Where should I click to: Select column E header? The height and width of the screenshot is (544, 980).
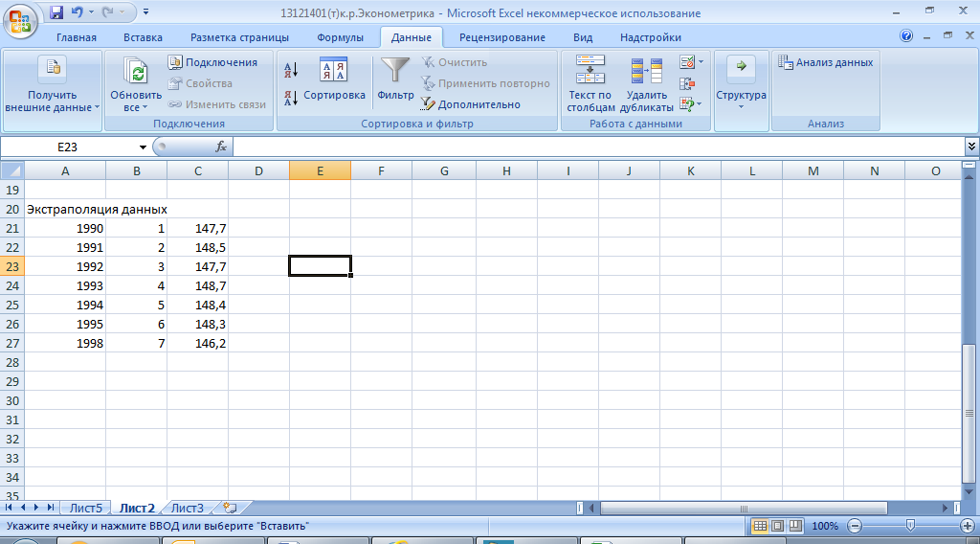[x=320, y=170]
